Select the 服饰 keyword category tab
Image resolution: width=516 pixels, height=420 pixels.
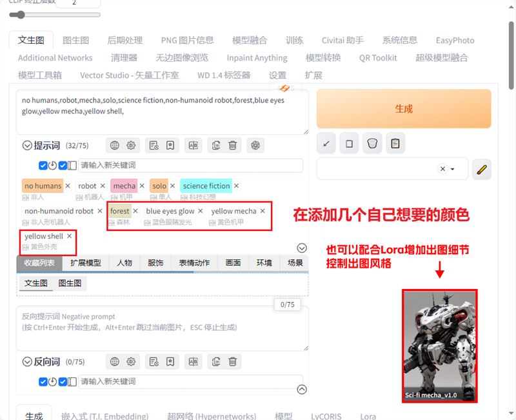[x=155, y=263]
